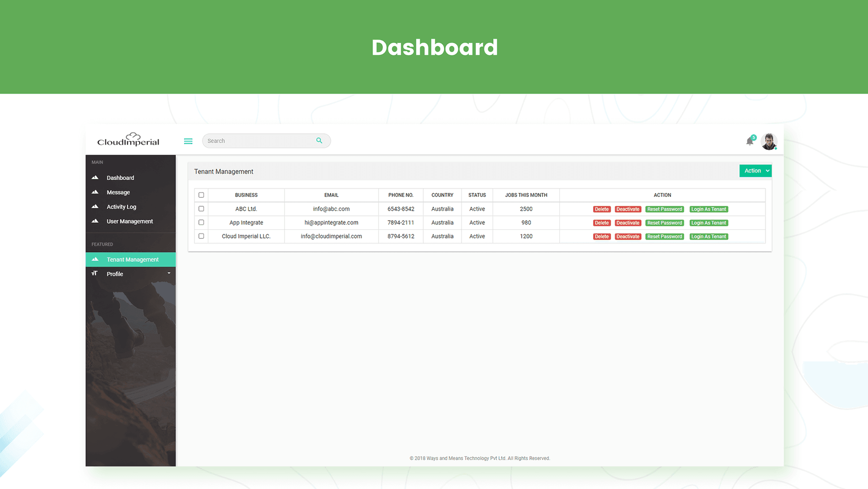Login As Tenant for Cloud Imperial LLC.

point(709,236)
